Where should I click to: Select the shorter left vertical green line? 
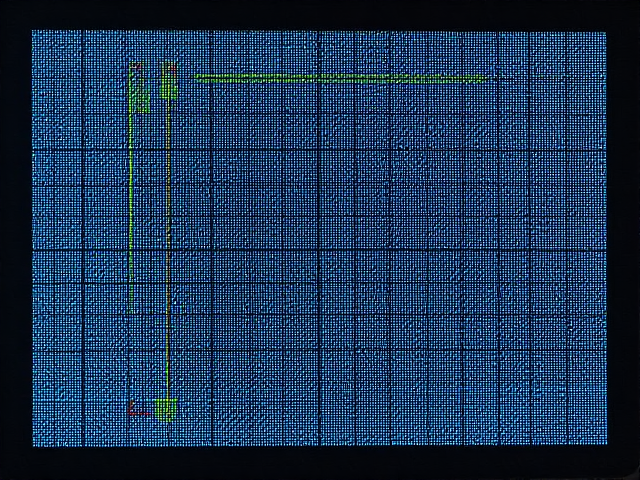[131, 188]
